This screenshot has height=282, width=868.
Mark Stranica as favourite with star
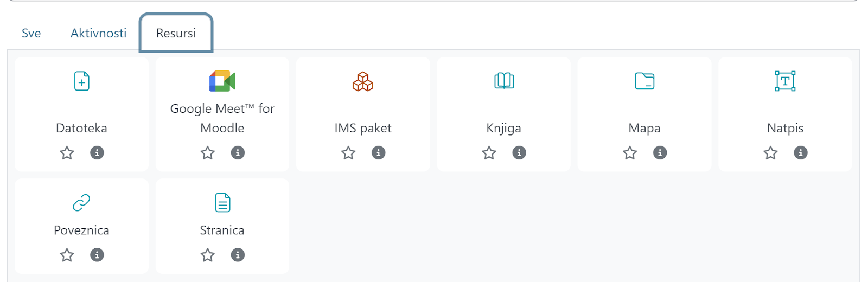(207, 255)
